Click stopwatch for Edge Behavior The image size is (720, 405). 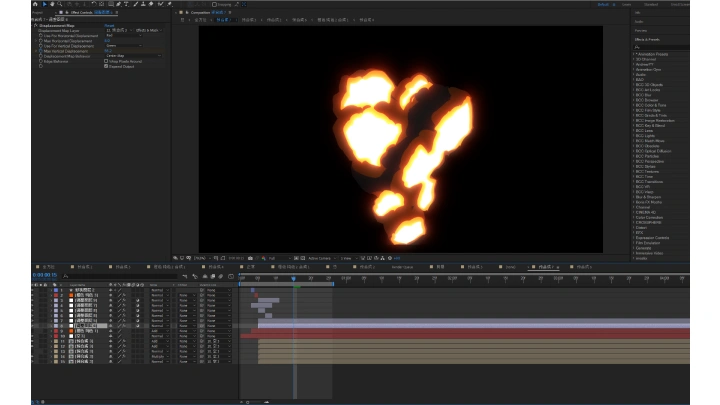point(41,61)
